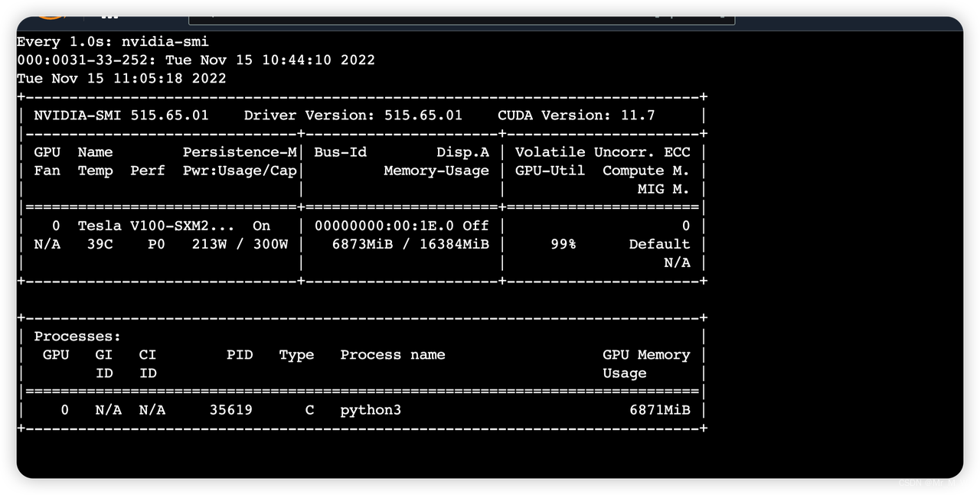Click the 'Volatile Uncorr. ECC' header

603,152
